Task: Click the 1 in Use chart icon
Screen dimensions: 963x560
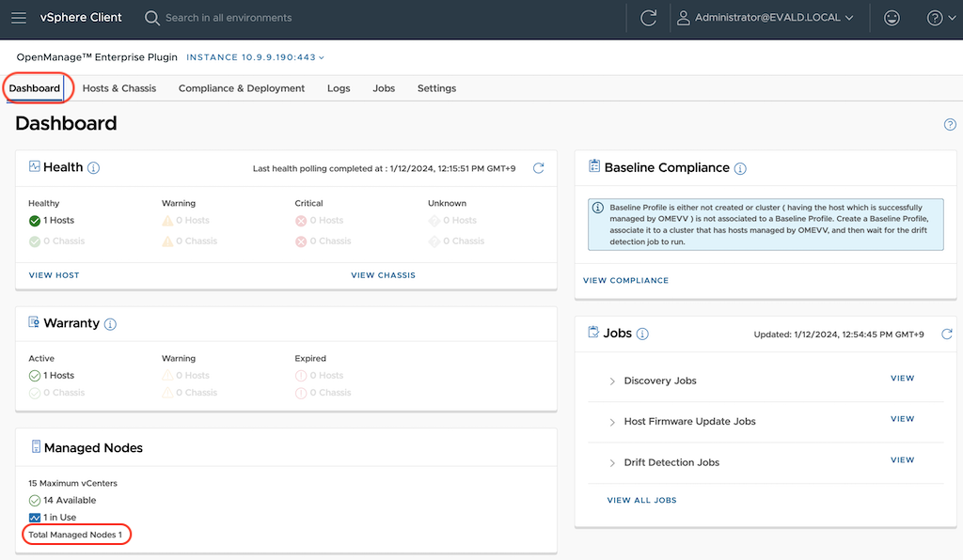Action: [x=35, y=518]
